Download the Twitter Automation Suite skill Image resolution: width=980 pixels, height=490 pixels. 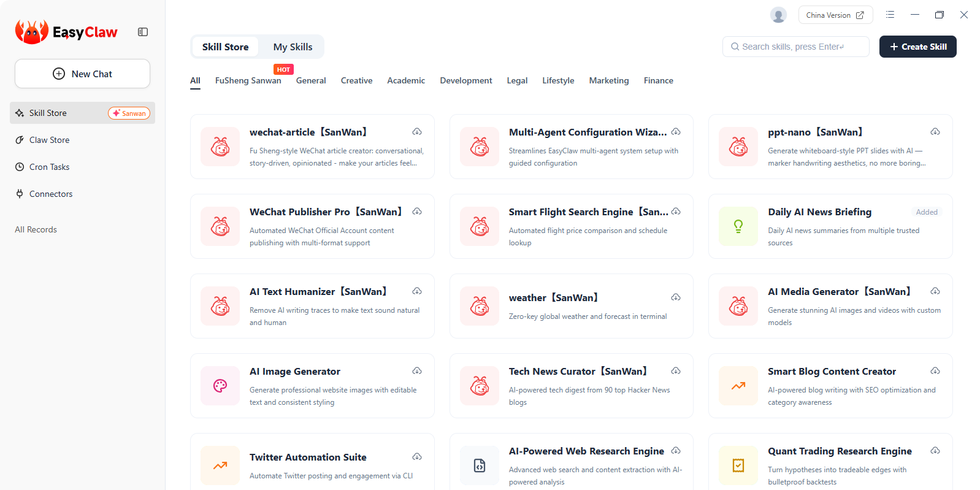click(417, 457)
